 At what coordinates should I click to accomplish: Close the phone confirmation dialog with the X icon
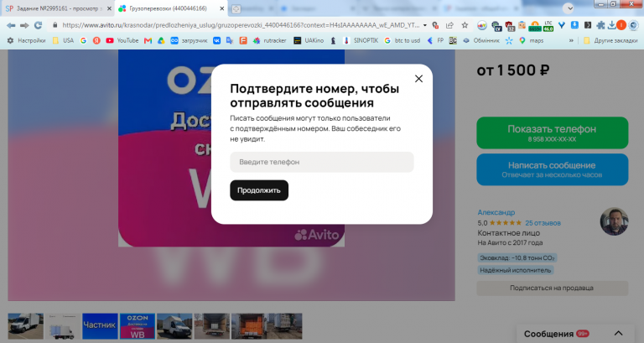pyautogui.click(x=418, y=79)
